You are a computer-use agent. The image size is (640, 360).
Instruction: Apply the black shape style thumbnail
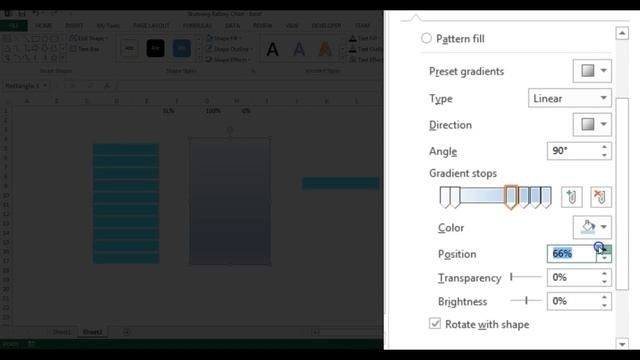pos(156,48)
